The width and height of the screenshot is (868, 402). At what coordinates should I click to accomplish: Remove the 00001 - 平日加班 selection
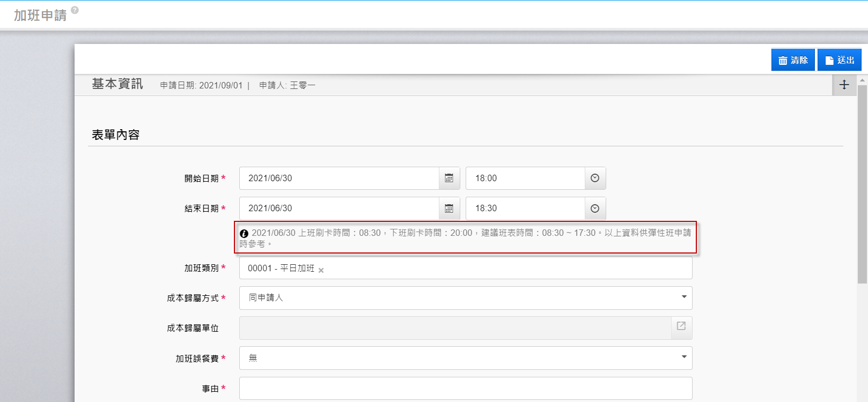[321, 270]
